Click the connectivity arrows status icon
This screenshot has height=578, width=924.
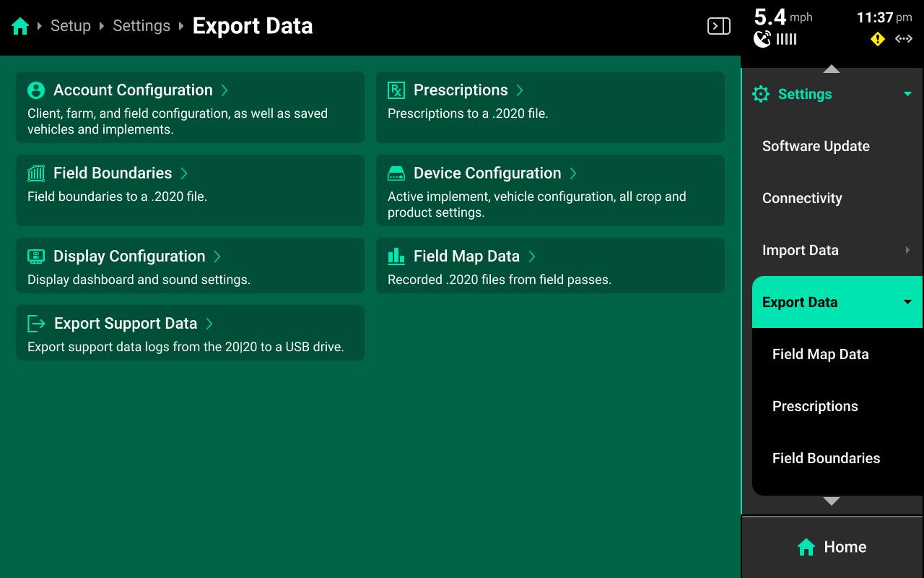[904, 39]
